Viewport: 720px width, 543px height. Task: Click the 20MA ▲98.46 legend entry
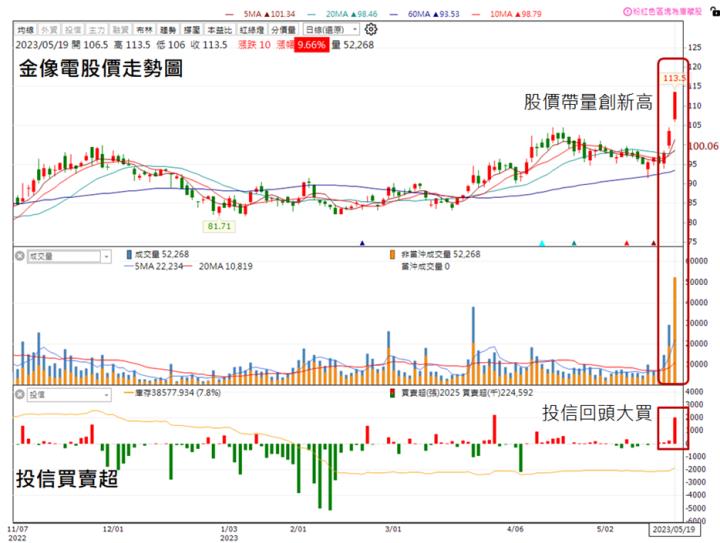(x=343, y=14)
